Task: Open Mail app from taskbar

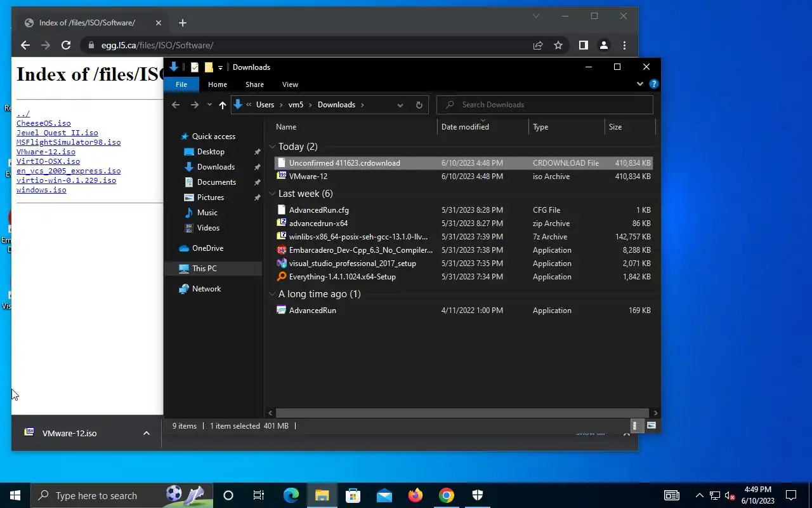Action: 384,495
